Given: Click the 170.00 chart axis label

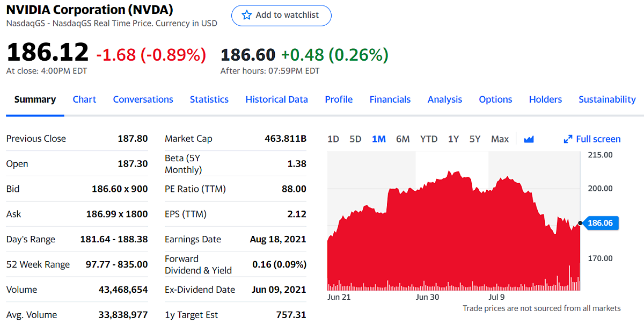Looking at the screenshot, I should point(600,258).
